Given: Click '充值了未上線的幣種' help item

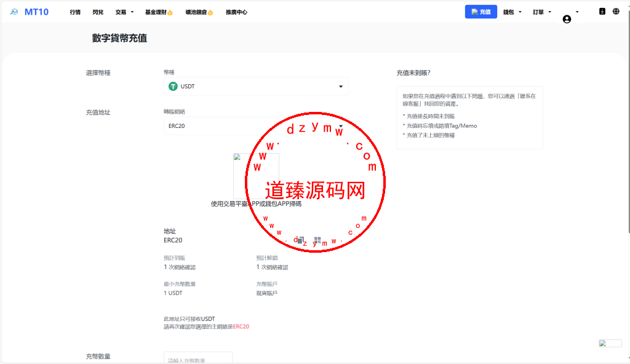Looking at the screenshot, I should tap(429, 135).
